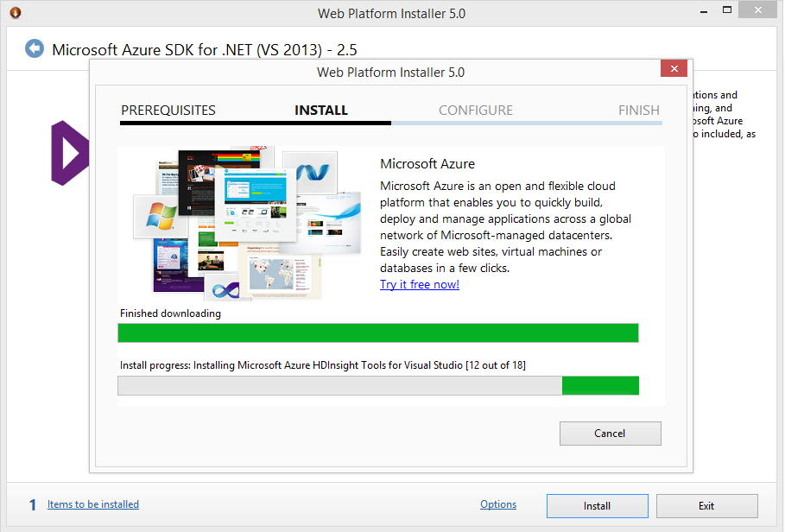This screenshot has height=532, width=785.
Task: Select the CONFIGURE step tab
Action: click(476, 110)
